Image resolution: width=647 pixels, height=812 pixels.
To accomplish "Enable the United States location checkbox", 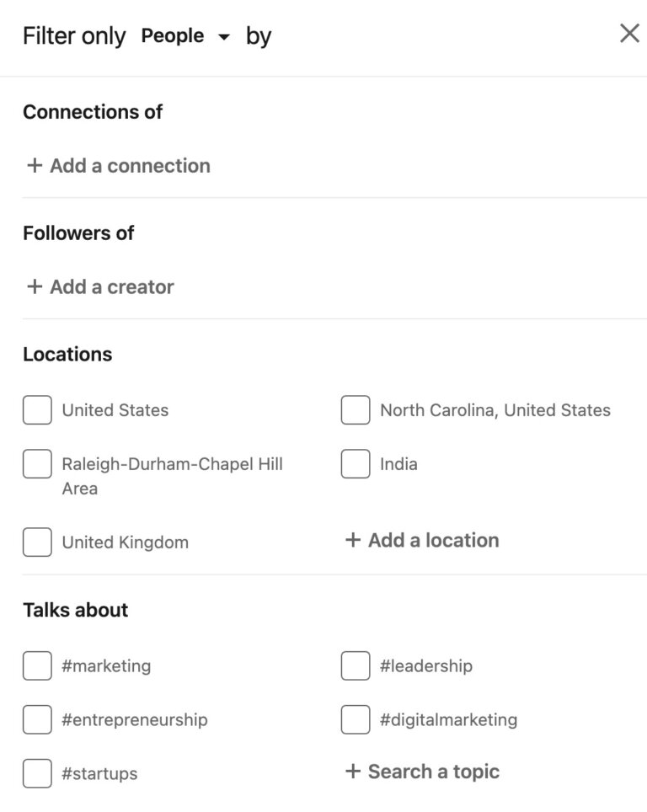I will click(x=37, y=410).
